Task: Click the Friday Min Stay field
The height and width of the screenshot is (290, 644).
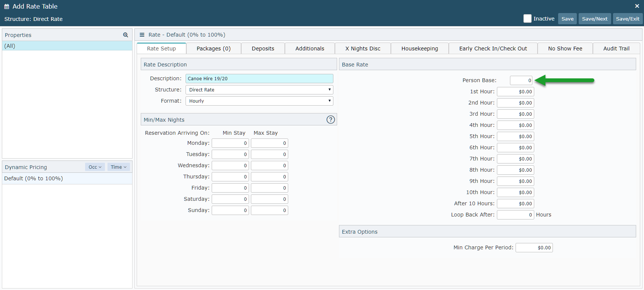Action: (x=230, y=188)
